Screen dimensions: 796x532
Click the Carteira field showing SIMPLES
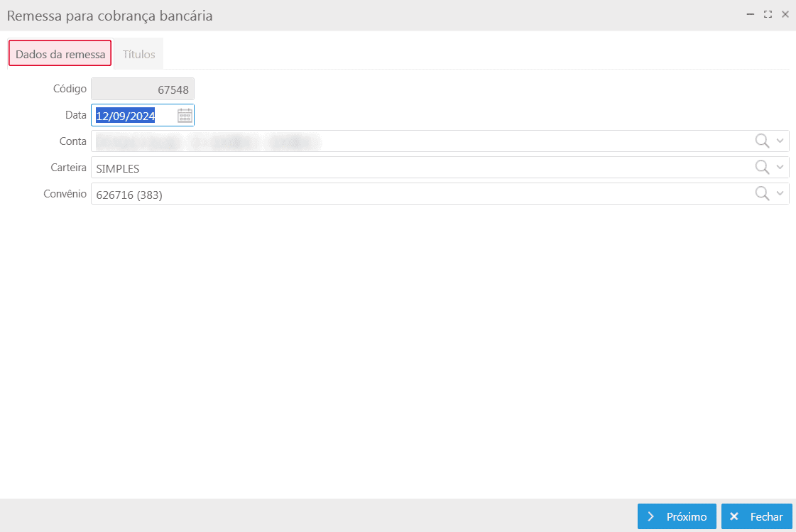419,168
